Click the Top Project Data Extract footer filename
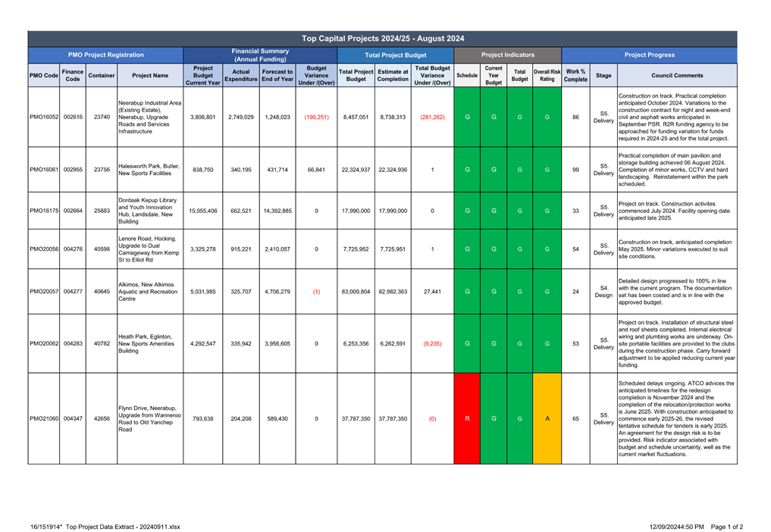The image size is (771, 532). 123,527
